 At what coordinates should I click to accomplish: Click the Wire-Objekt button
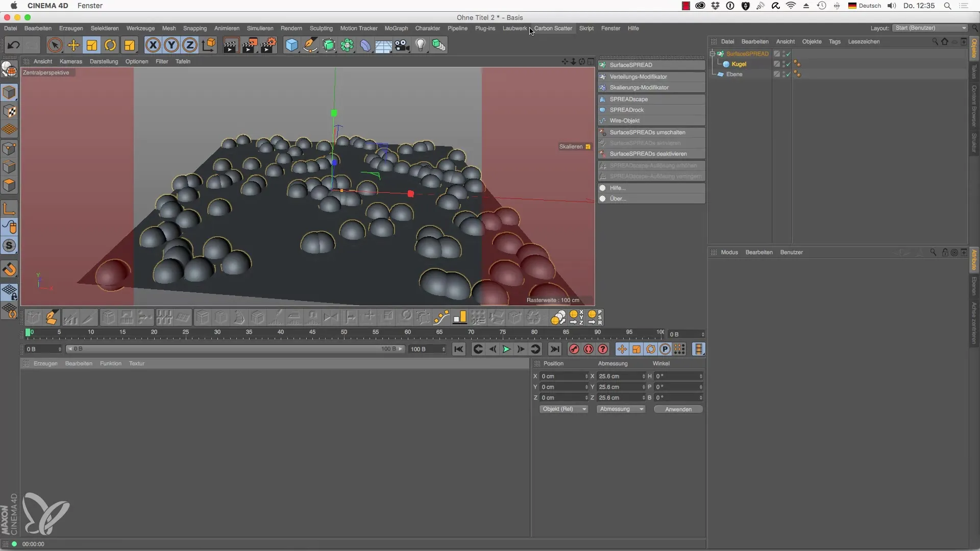coord(651,120)
